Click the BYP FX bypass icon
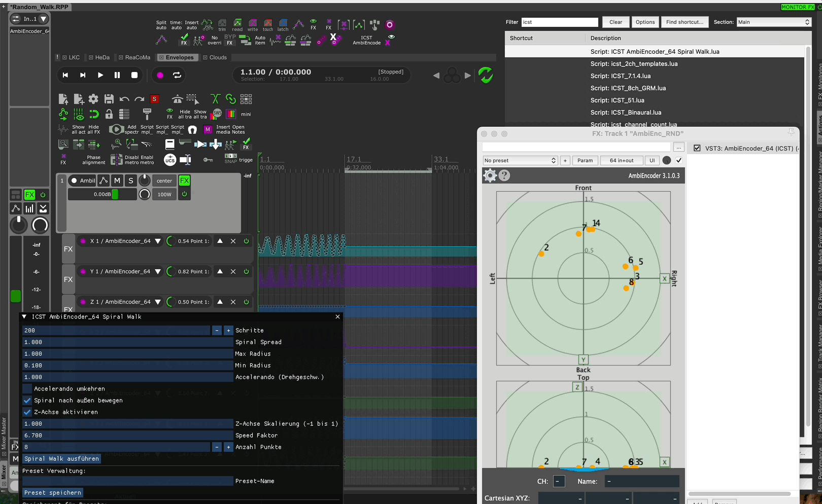 [230, 40]
